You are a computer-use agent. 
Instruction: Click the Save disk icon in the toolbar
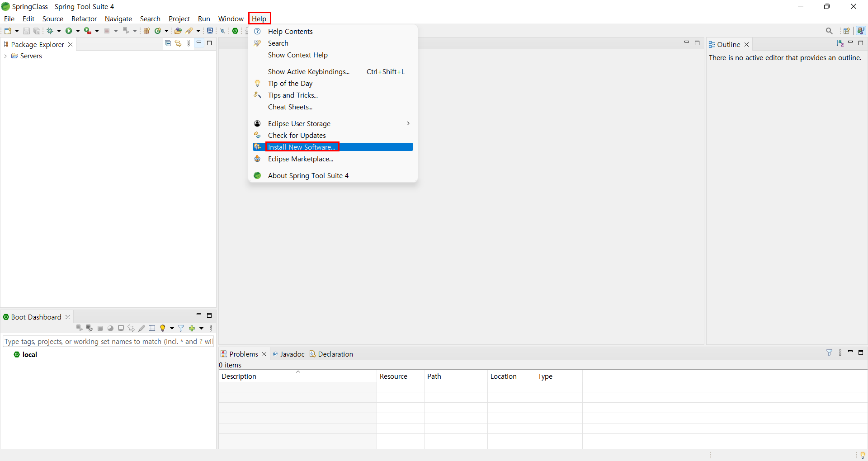pos(26,31)
